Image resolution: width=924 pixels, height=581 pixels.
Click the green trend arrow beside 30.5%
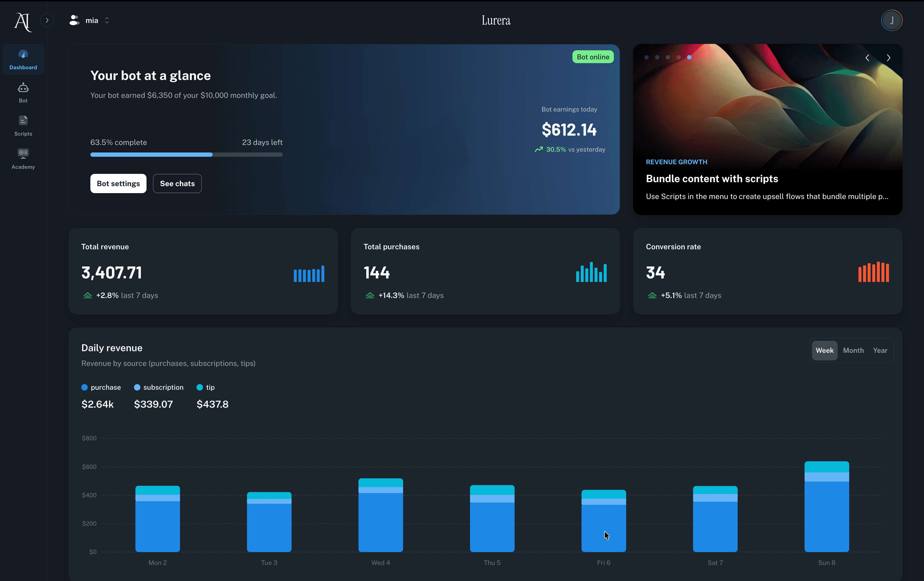click(x=538, y=149)
